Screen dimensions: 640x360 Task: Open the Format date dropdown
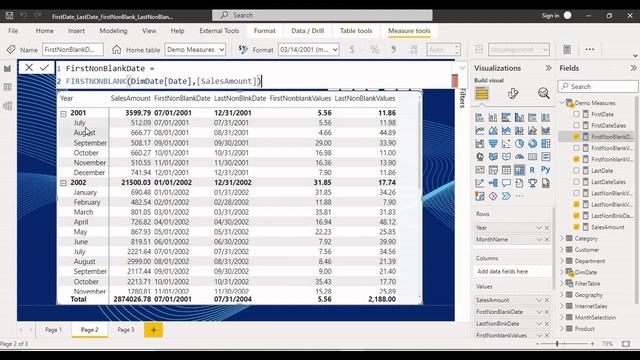pos(309,50)
